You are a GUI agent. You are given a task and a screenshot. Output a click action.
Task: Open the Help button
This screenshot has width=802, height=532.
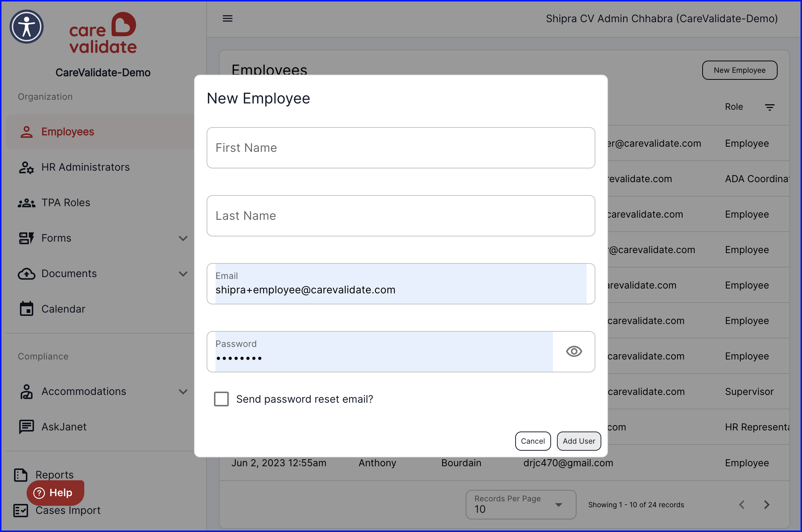point(55,493)
